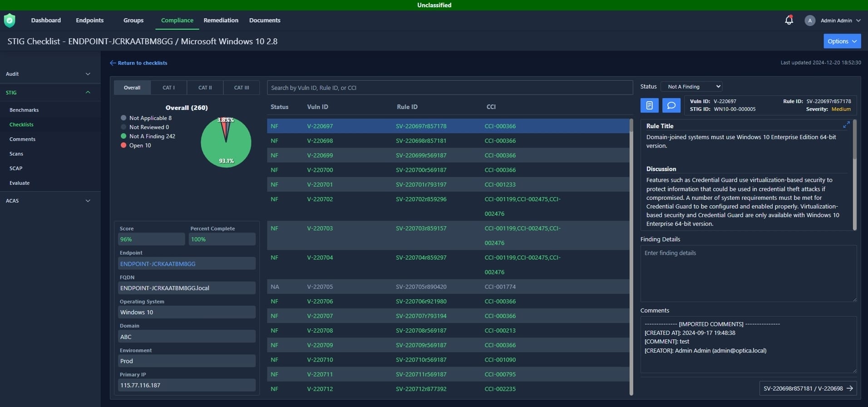Go to next rule SV-220698r857181
Image resolution: width=868 pixels, height=407 pixels.
[x=808, y=388]
